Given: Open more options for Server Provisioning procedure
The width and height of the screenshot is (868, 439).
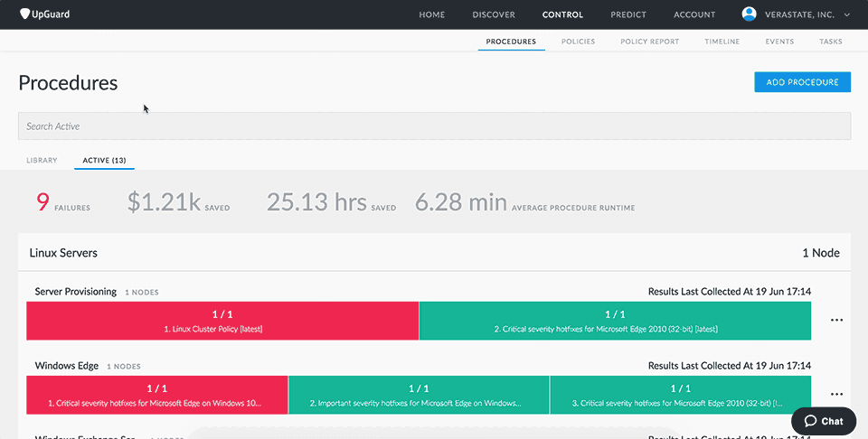Looking at the screenshot, I should tap(836, 320).
